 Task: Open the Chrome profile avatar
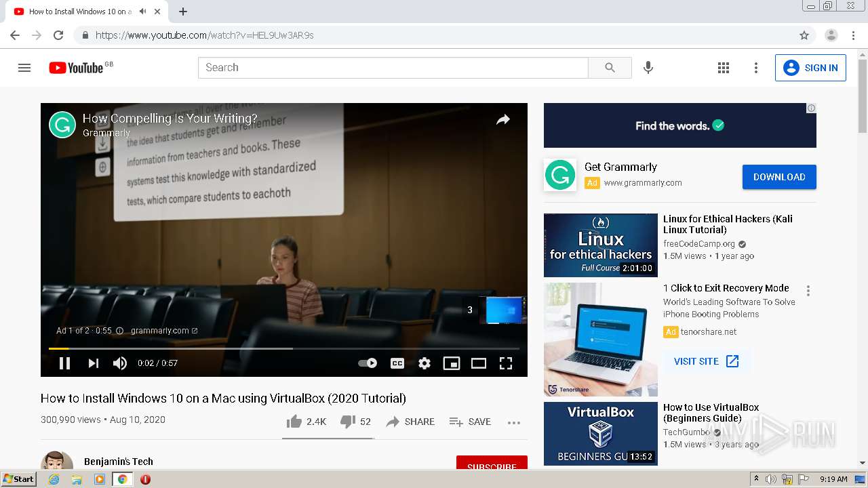[x=831, y=35]
